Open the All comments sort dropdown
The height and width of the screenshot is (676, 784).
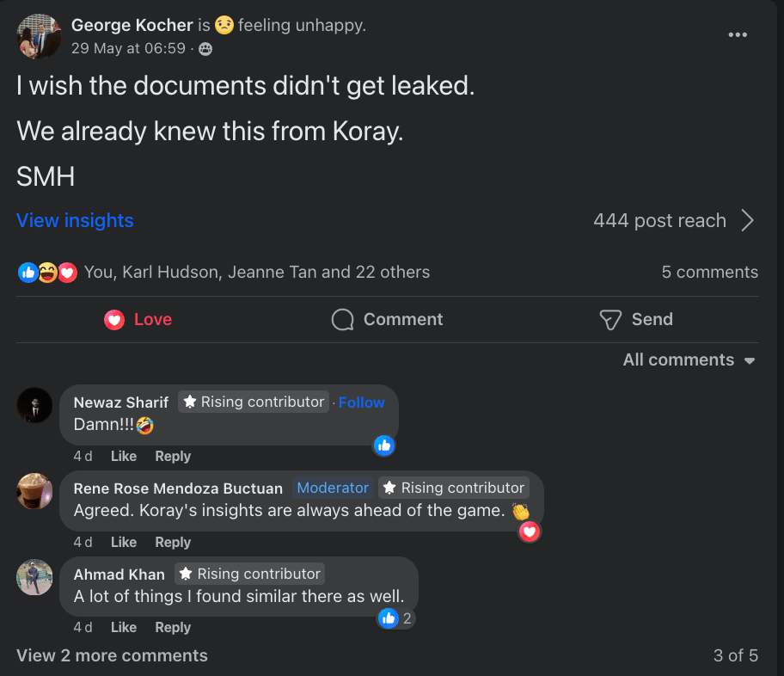pyautogui.click(x=689, y=360)
